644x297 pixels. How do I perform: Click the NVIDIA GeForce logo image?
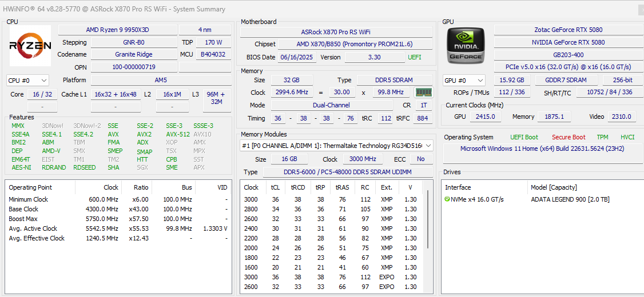[x=466, y=45]
